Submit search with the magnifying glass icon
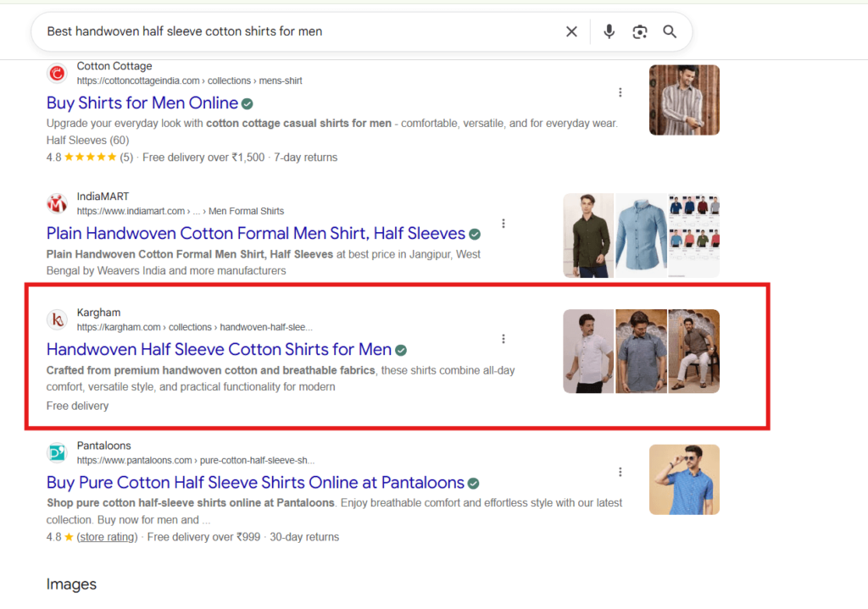The image size is (868, 609). click(670, 31)
